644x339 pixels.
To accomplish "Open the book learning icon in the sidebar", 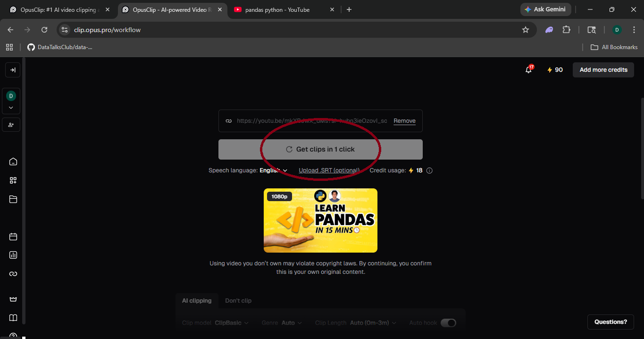I will (13, 318).
